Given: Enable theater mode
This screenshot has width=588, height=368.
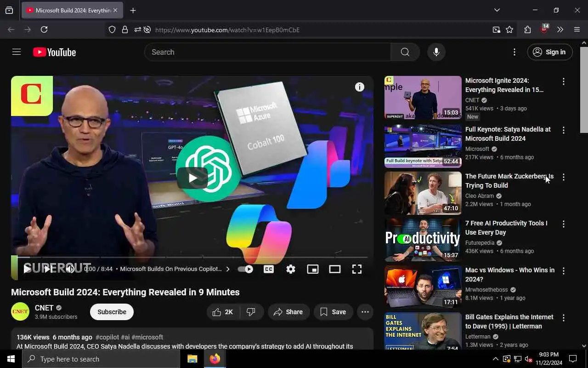Looking at the screenshot, I should click(x=335, y=269).
